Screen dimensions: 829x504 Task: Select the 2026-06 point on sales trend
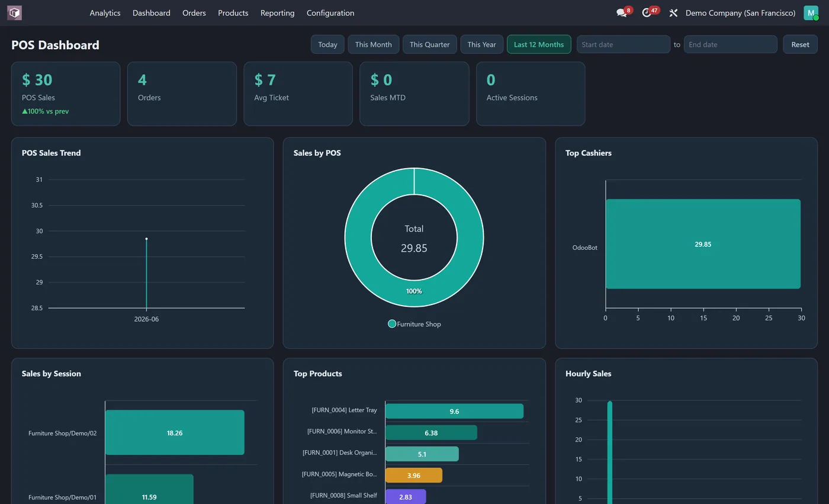[146, 239]
